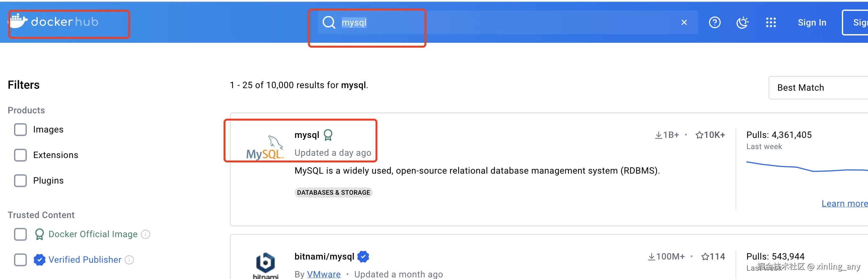868x279 pixels.
Task: Show info for Docker Official Image
Action: pos(145,234)
